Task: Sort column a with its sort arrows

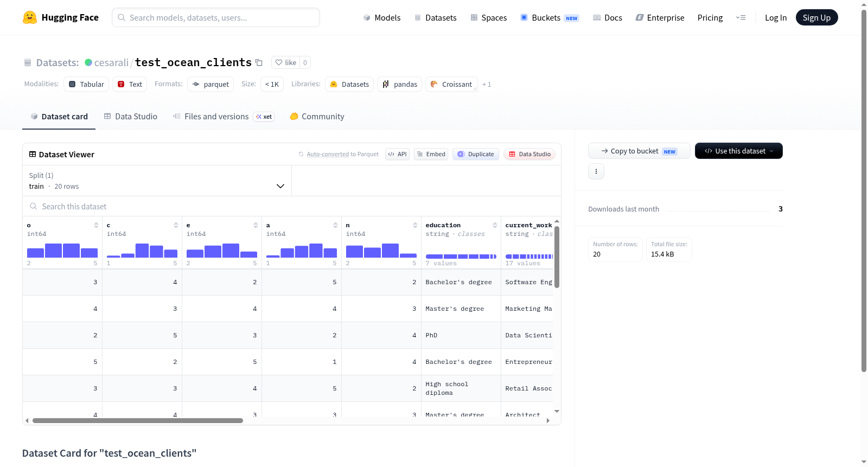Action: click(x=335, y=225)
